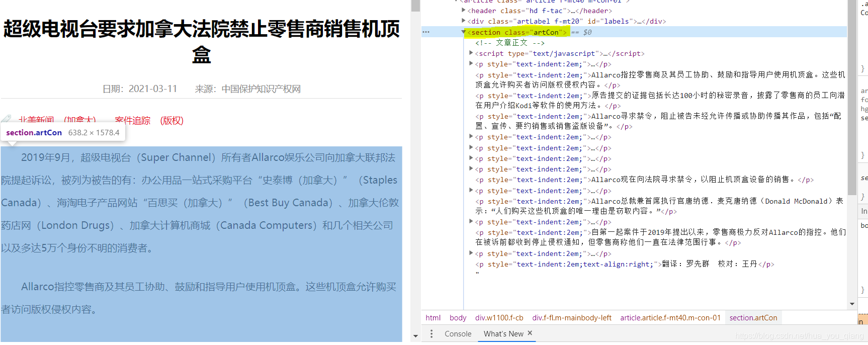Click the web page scrollbar thumb
This screenshot has width=868, height=345.
coord(415,6)
